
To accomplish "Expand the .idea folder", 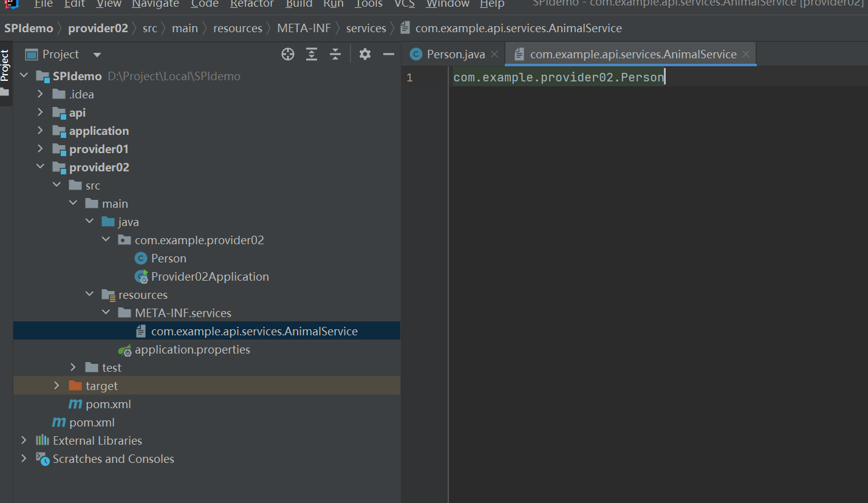I will coord(40,94).
